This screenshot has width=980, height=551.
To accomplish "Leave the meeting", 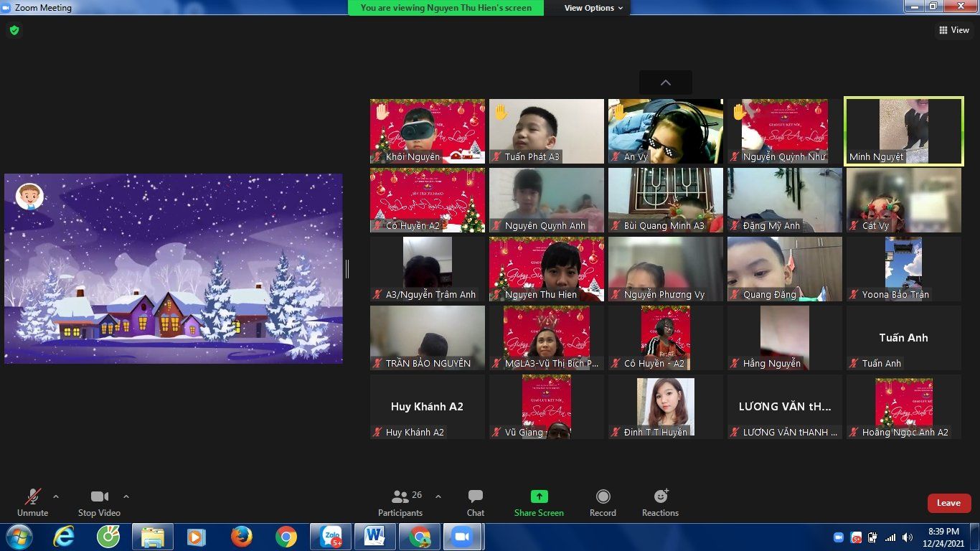I will tap(948, 503).
